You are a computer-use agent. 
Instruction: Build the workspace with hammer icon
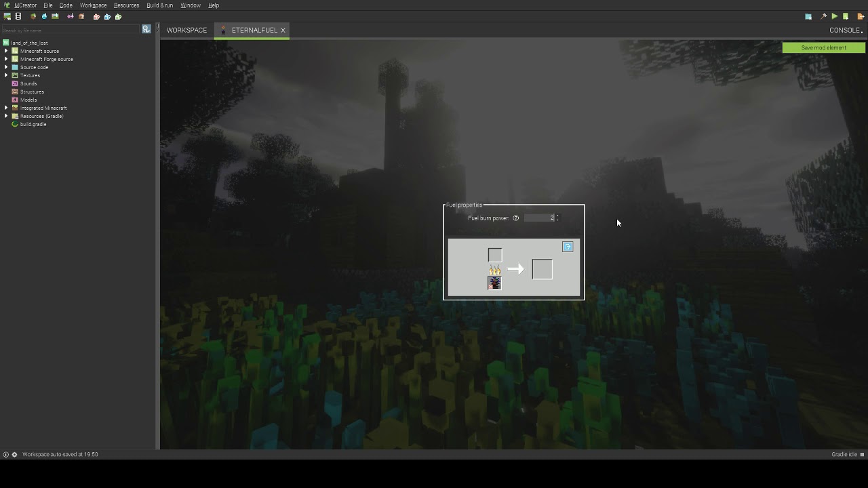(x=823, y=16)
